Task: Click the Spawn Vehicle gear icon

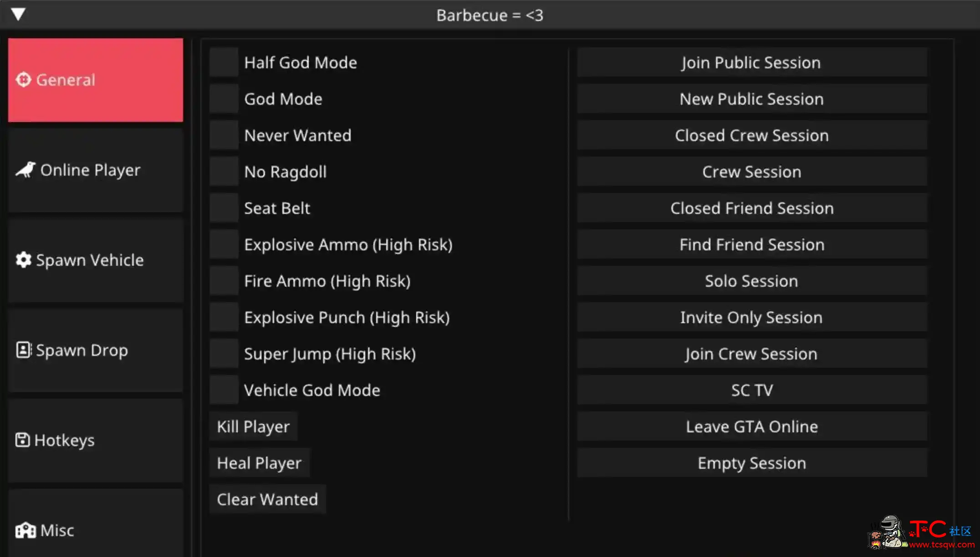Action: point(24,260)
